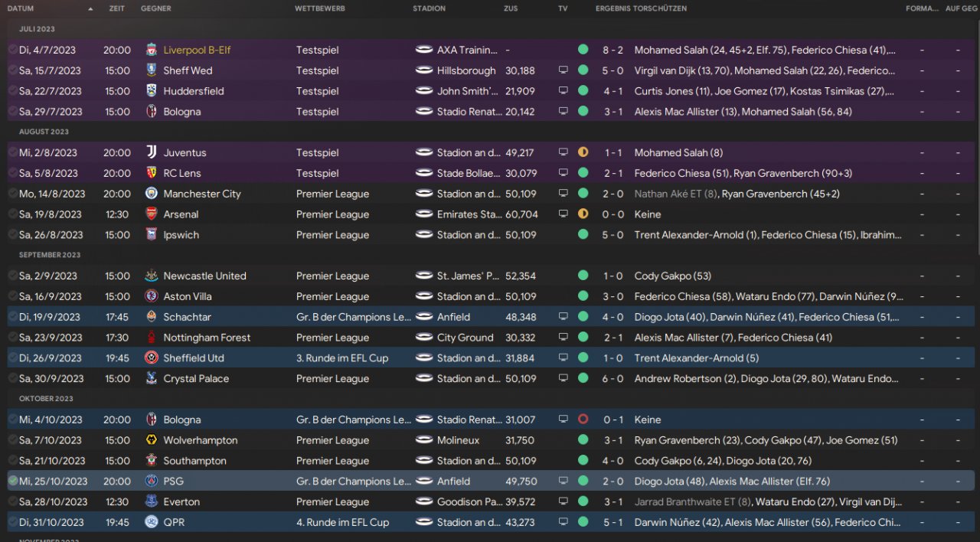Screen dimensions: 980x542
Task: Open the 6 - 0 result against Crystal Palace
Action: coord(612,378)
